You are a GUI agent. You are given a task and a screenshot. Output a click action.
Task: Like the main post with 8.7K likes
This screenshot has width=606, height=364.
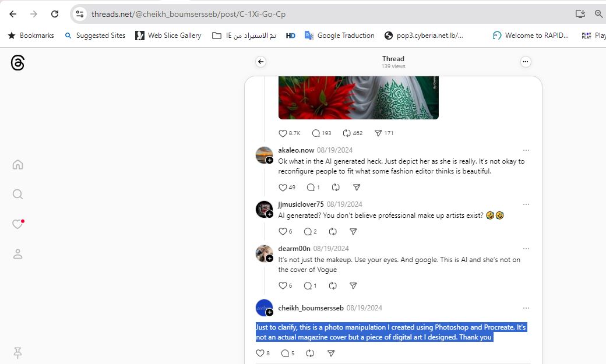point(283,133)
